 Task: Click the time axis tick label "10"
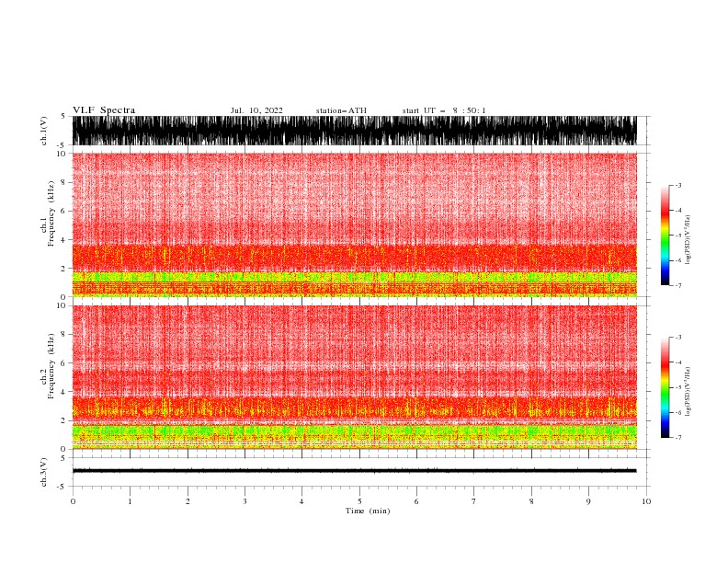click(x=646, y=501)
